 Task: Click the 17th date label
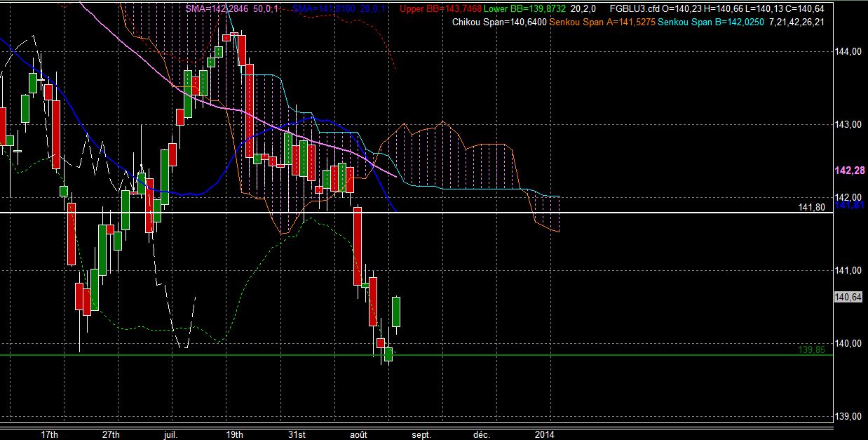pyautogui.click(x=49, y=434)
